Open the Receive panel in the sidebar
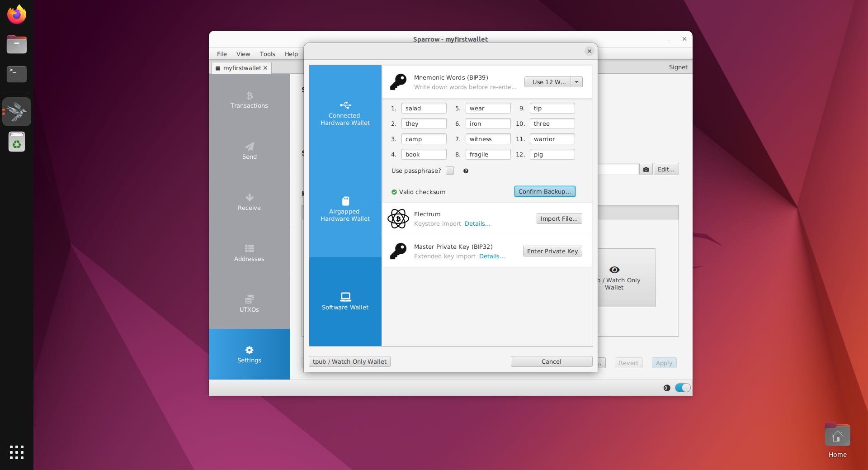868x470 pixels. click(249, 202)
